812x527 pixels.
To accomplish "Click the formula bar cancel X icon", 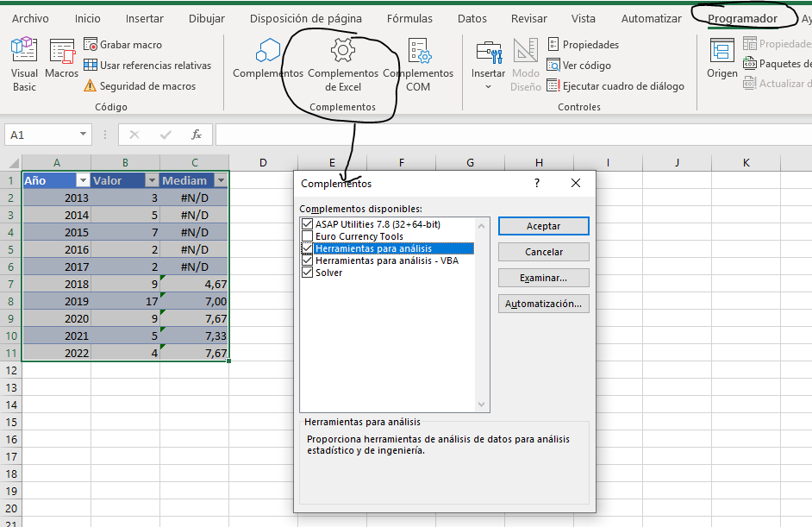I will [x=134, y=135].
